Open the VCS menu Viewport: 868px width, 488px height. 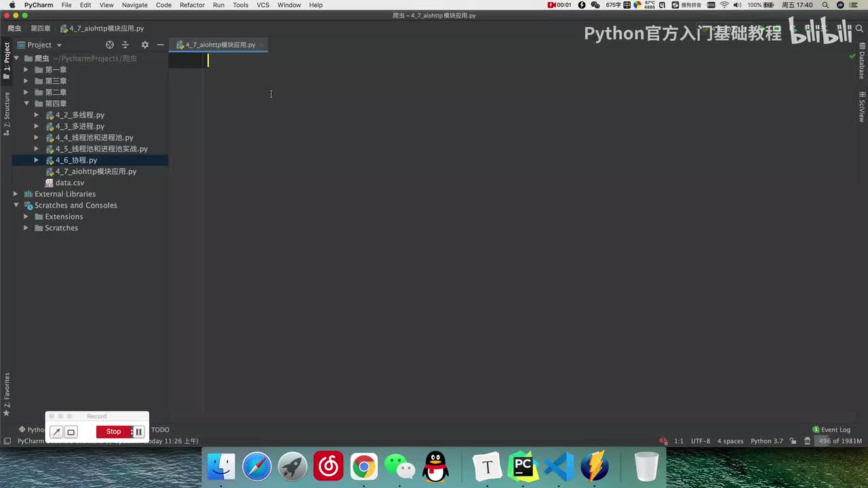[262, 5]
